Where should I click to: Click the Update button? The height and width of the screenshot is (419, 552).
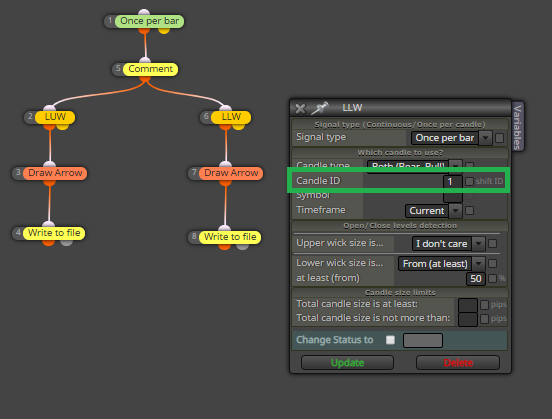pyautogui.click(x=347, y=363)
